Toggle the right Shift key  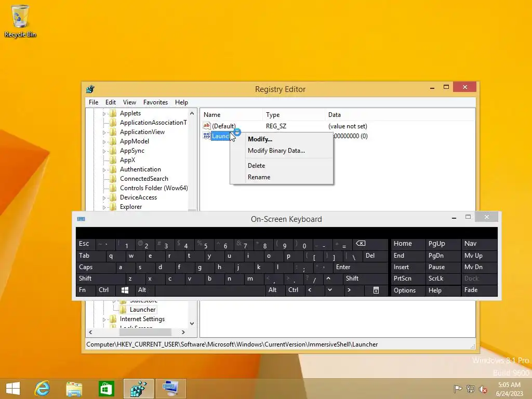tap(365, 278)
